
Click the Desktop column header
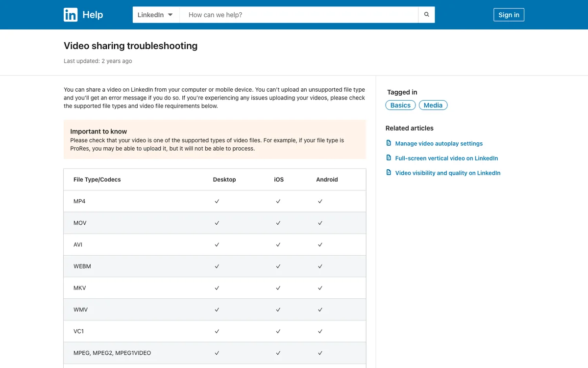coord(224,180)
